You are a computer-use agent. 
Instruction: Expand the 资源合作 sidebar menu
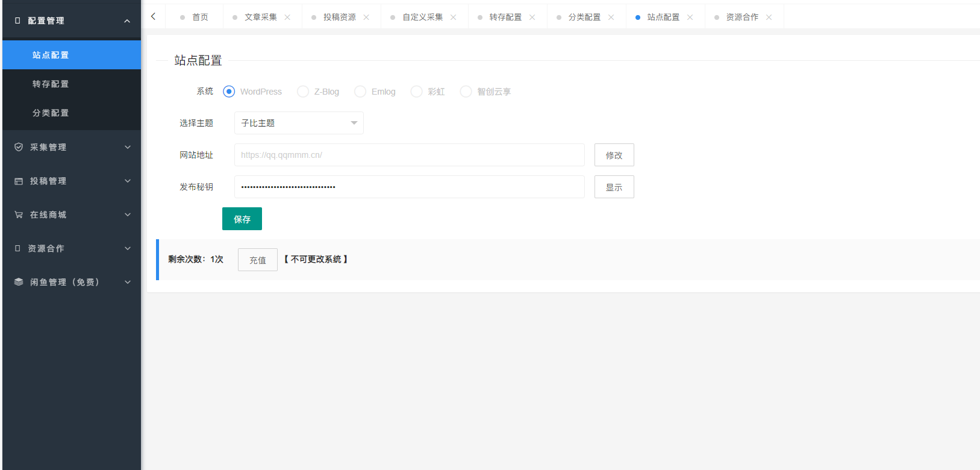point(71,248)
